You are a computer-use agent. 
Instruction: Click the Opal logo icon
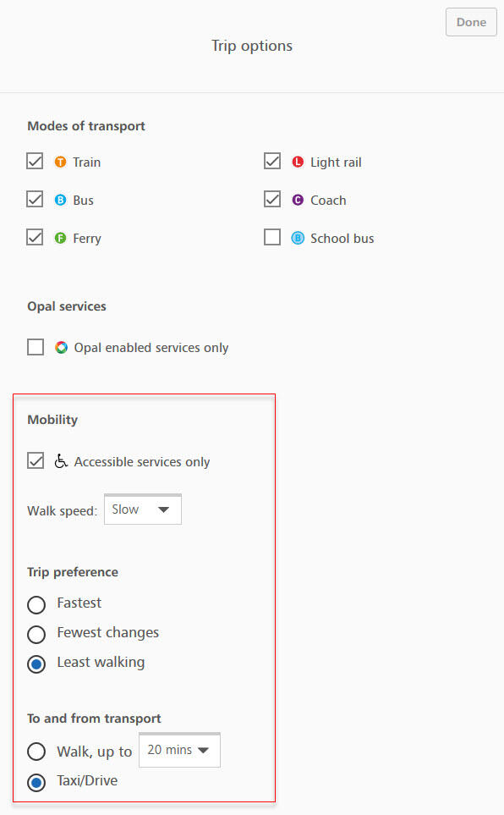point(62,347)
